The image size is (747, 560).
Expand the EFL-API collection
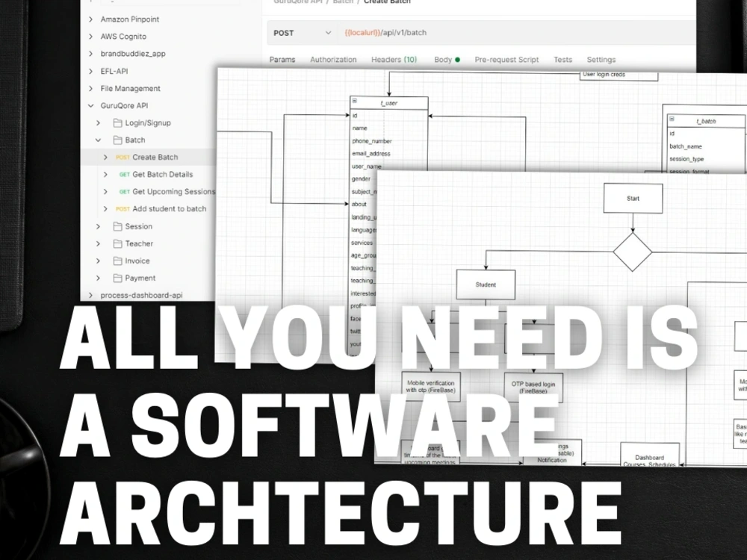click(90, 71)
